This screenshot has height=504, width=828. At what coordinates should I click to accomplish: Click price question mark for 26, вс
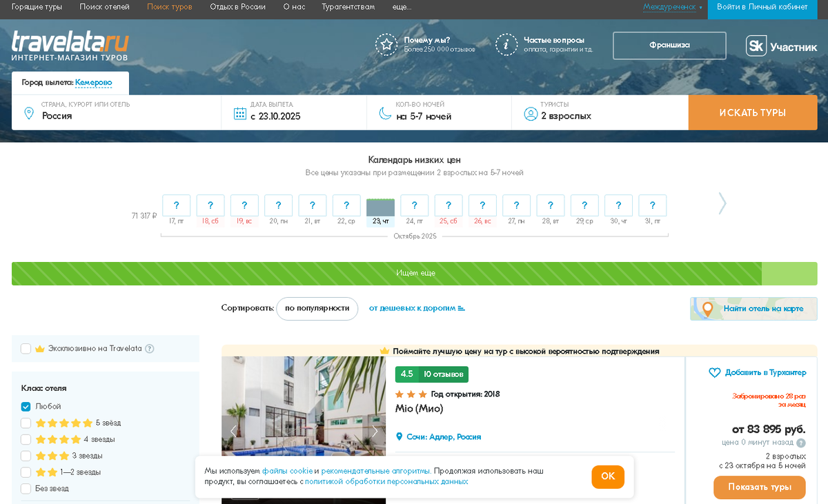pos(482,205)
